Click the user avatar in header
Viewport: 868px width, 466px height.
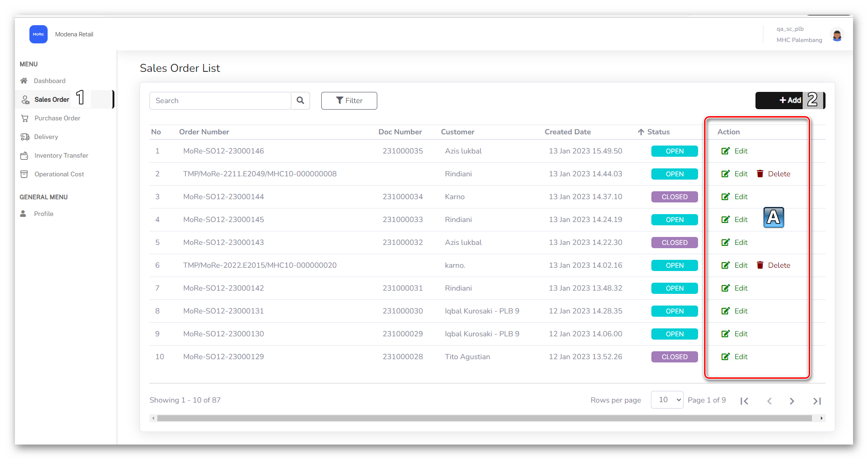click(837, 35)
